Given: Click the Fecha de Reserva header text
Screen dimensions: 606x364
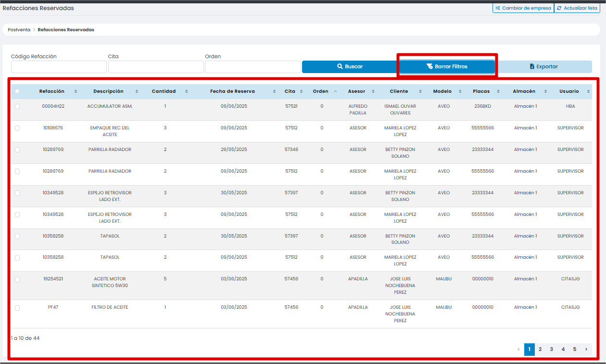Looking at the screenshot, I should pos(232,91).
